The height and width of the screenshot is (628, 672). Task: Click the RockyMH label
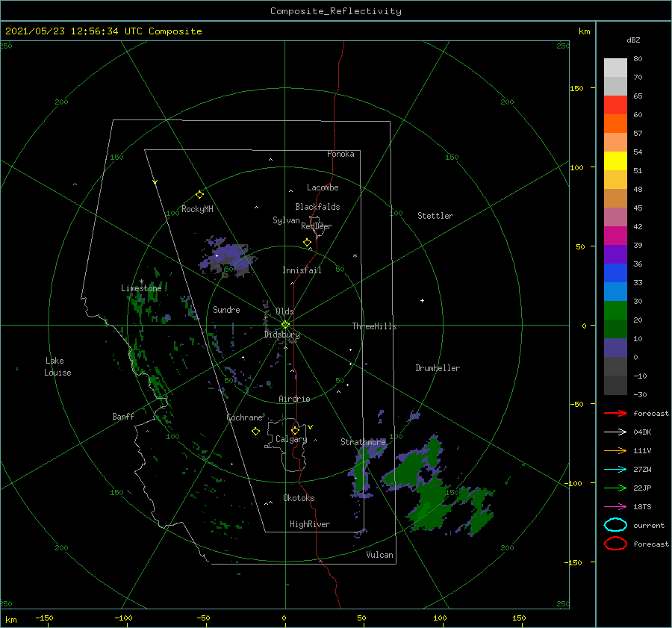pyautogui.click(x=197, y=209)
